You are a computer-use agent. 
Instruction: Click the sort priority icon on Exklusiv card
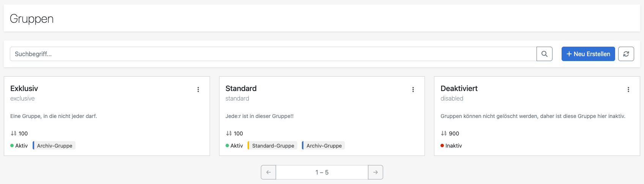[14, 134]
